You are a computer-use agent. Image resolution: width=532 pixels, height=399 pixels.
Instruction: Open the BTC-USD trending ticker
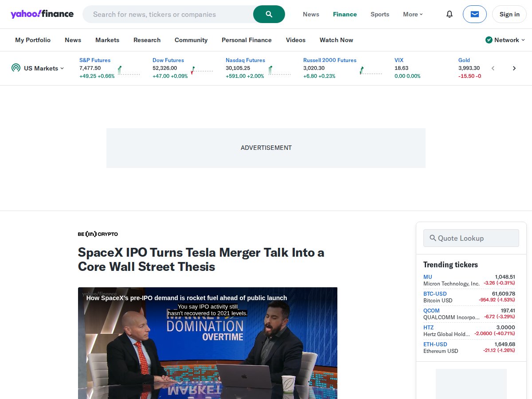(x=435, y=294)
